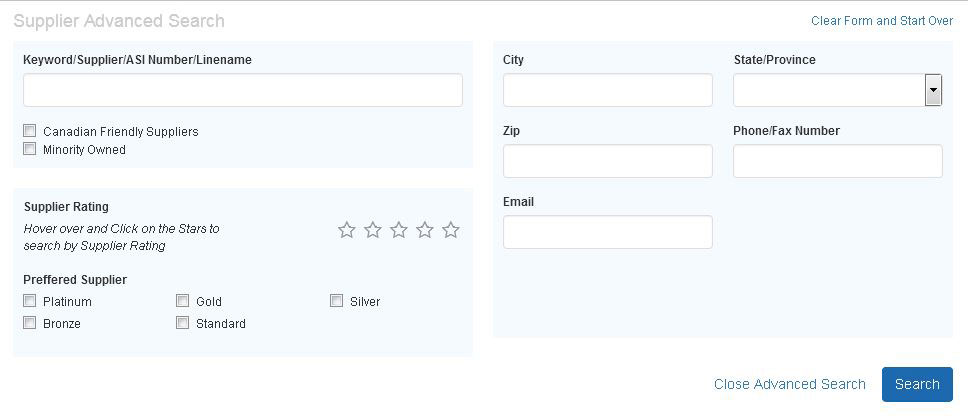The image size is (968, 416).
Task: Click Clear Form and Start Over
Action: (x=882, y=21)
